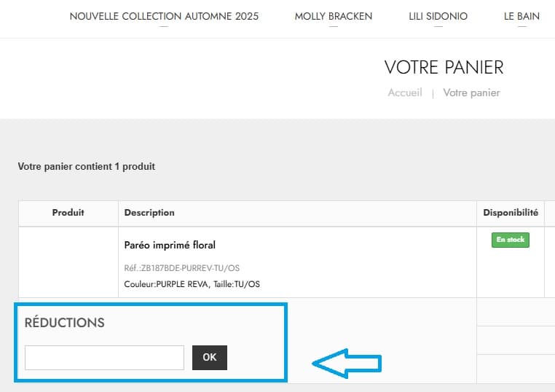Click the green En stock badge
This screenshot has width=555, height=392.
[511, 240]
